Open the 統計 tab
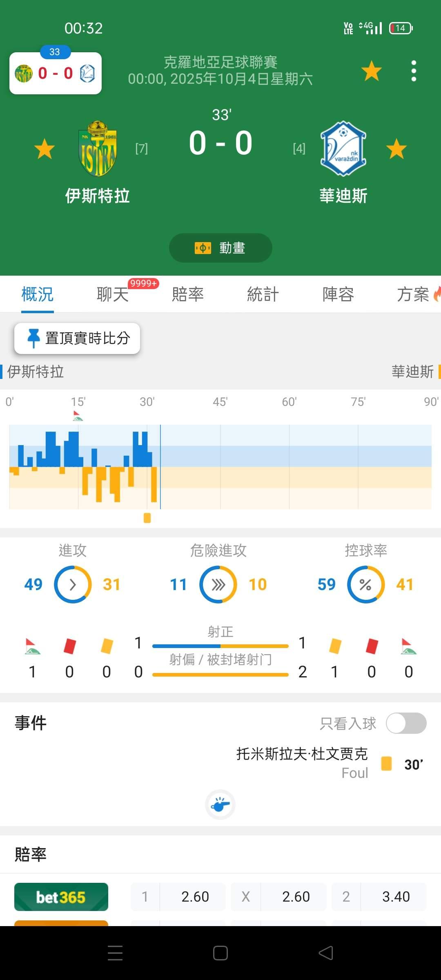Screen dimensions: 441x980 click(263, 294)
